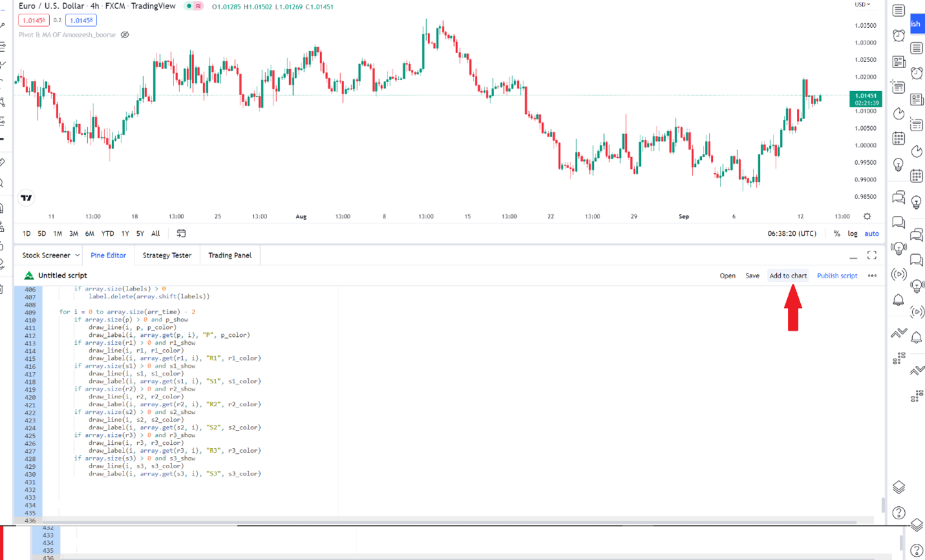Image resolution: width=925 pixels, height=560 pixels.
Task: Switch to the Strategy Tester tab
Action: (x=167, y=255)
